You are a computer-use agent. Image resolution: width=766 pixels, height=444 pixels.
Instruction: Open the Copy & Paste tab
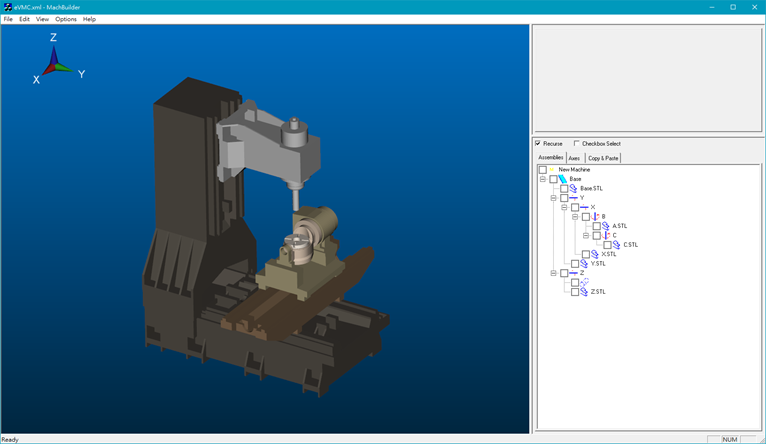pyautogui.click(x=603, y=158)
